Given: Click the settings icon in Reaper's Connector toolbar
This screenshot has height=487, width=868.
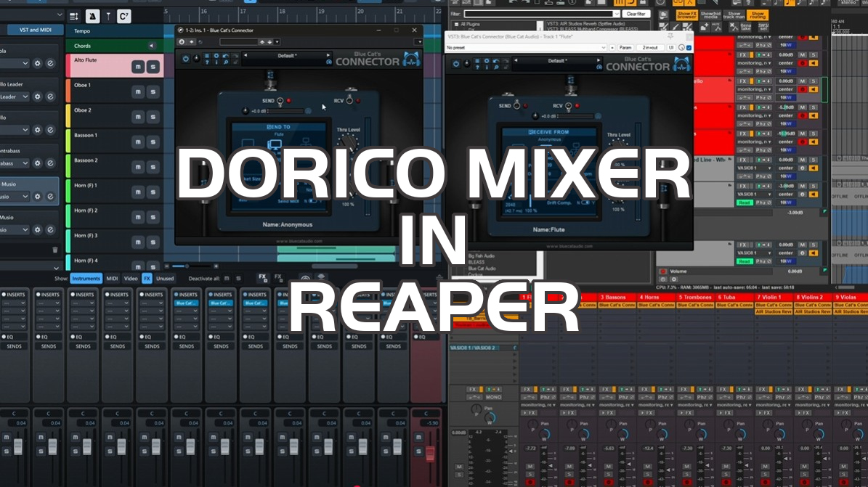Looking at the screenshot, I should [x=487, y=62].
